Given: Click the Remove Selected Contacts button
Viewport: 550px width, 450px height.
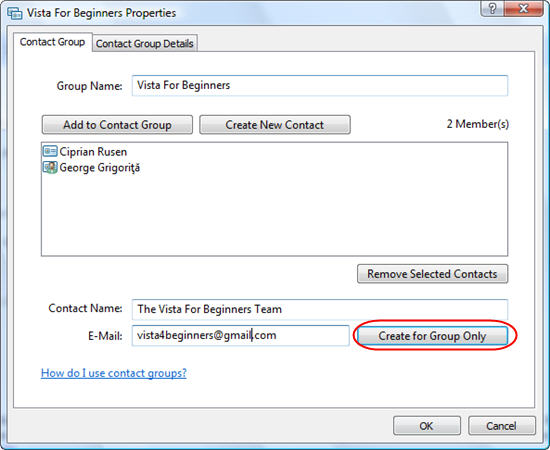Looking at the screenshot, I should point(432,274).
